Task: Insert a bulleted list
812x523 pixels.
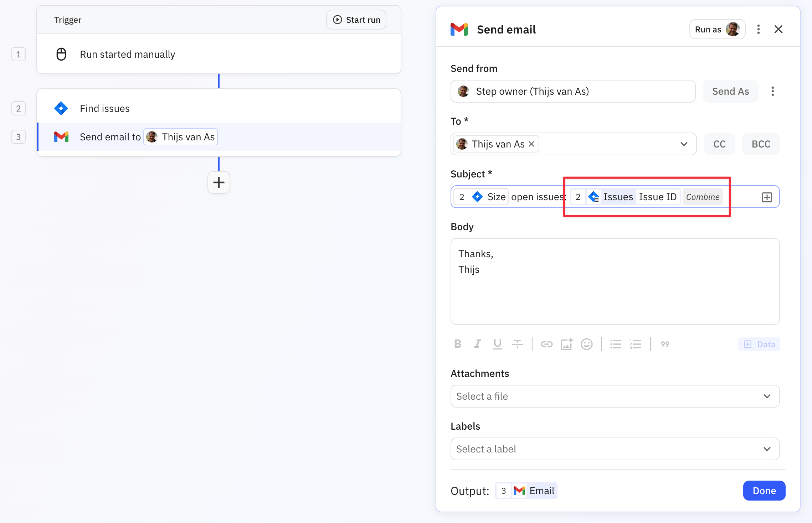Action: point(616,344)
